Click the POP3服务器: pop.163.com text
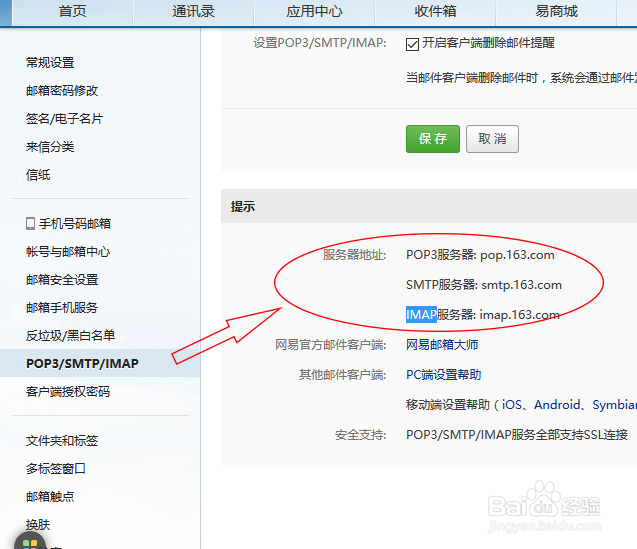The image size is (637, 549). point(480,255)
